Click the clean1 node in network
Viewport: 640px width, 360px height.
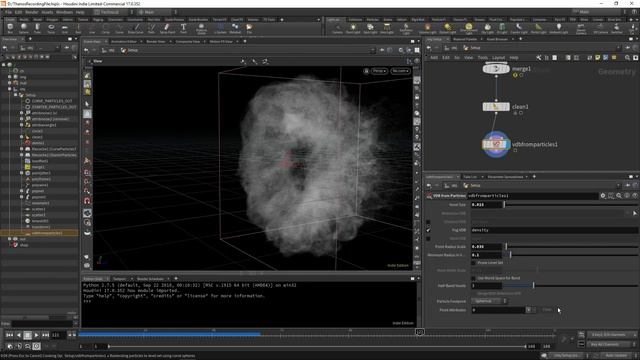[496, 107]
